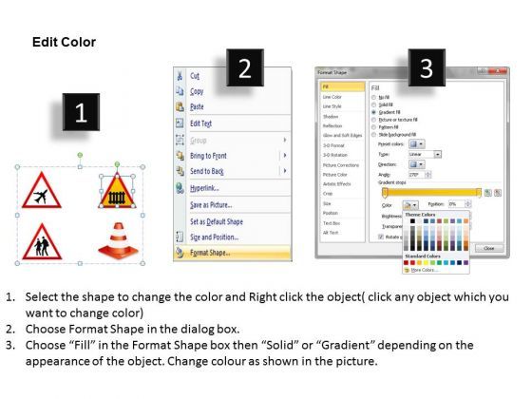Select the Solid fill radio button
Viewport: 532px width, 399px height.
374,104
